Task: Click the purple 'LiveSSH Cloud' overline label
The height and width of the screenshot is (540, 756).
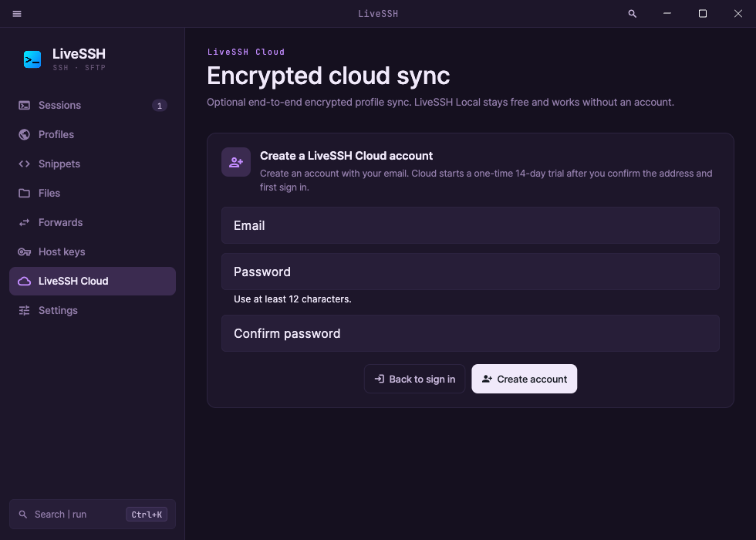Action: click(246, 52)
